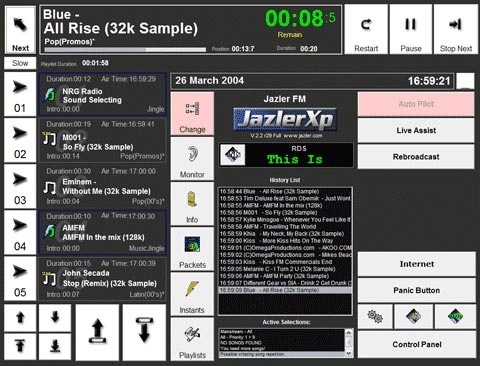Viewport: 480px width, 366px height.
Task: Click the Stop Next button
Action: pyautogui.click(x=456, y=29)
